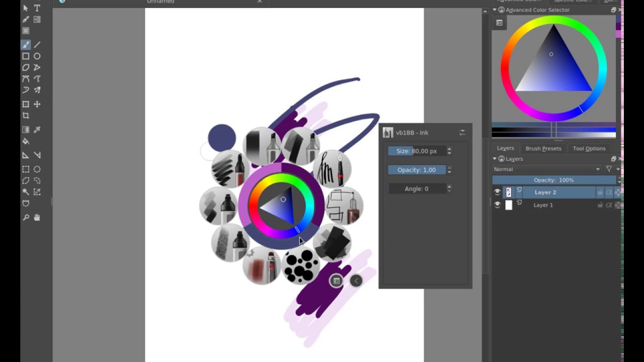Collapse popup palette side panel chevron
The image size is (644, 362).
coord(356,281)
